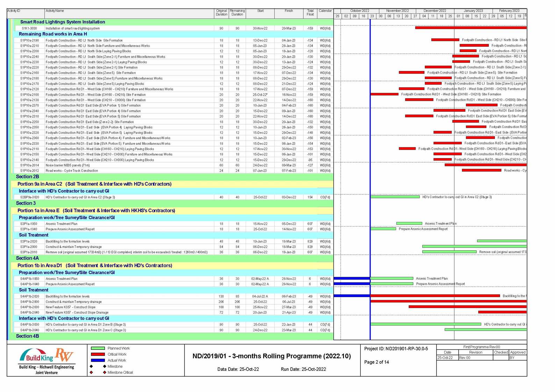555x392 pixels.
Task: Click activity ID S4AP1b-1050
Action: coord(30,279)
